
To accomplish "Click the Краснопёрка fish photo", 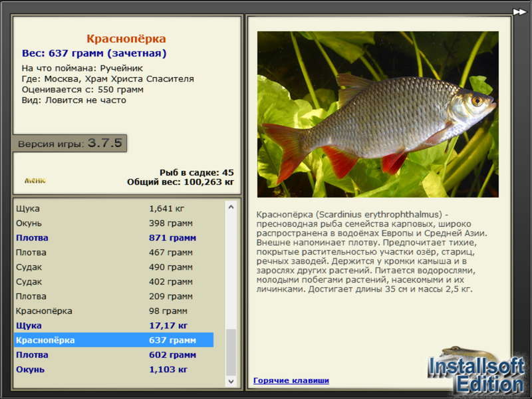I will [378, 114].
